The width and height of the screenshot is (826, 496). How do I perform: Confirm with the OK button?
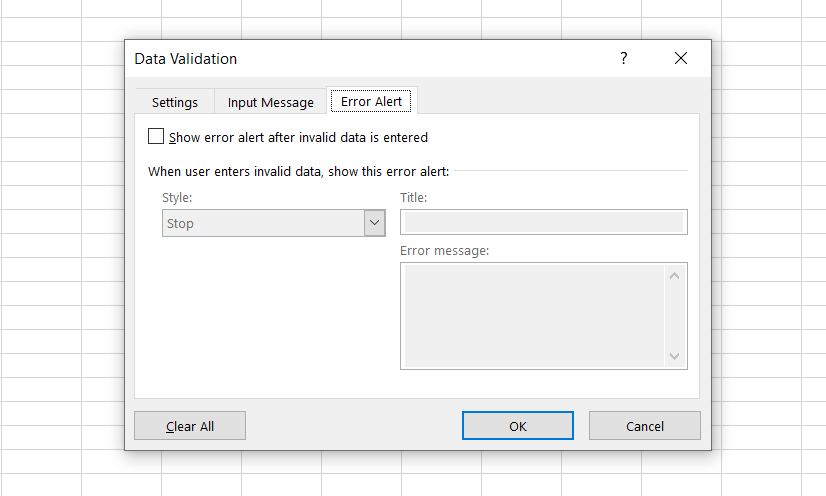[517, 426]
